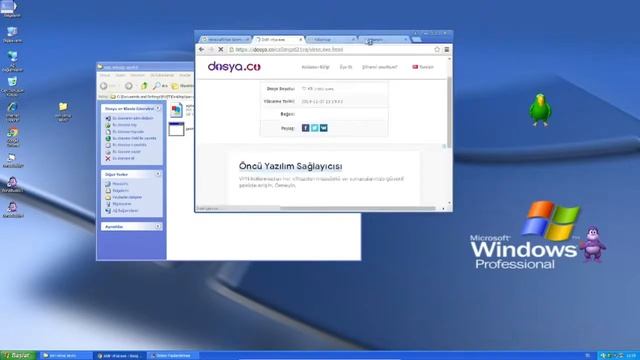Image resolution: width=640 pixels, height=360 pixels.
Task: Expand the 'Ayrıntılar' panel
Action: [158, 227]
